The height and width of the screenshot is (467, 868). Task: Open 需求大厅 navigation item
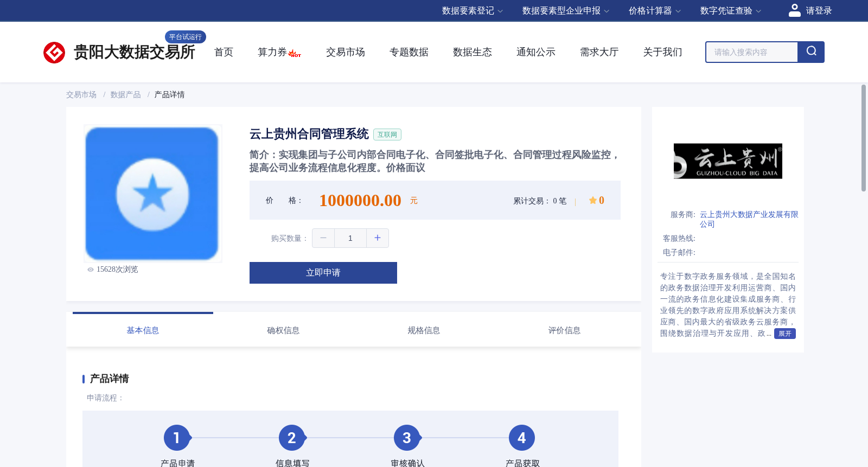coord(599,52)
